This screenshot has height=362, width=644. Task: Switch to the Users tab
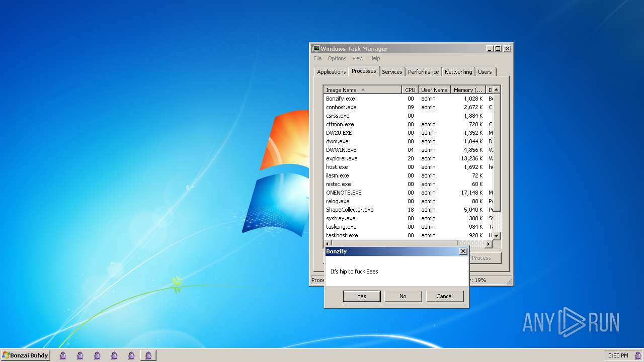pyautogui.click(x=485, y=72)
